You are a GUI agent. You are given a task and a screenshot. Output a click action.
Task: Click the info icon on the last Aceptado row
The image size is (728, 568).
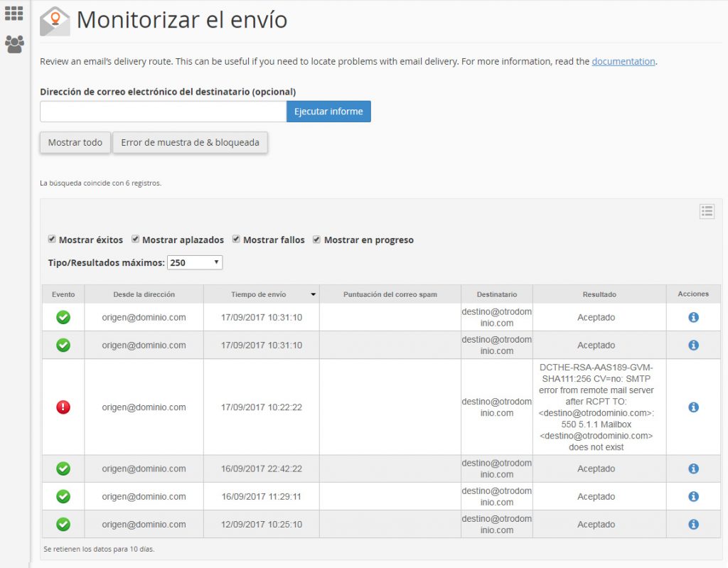692,524
